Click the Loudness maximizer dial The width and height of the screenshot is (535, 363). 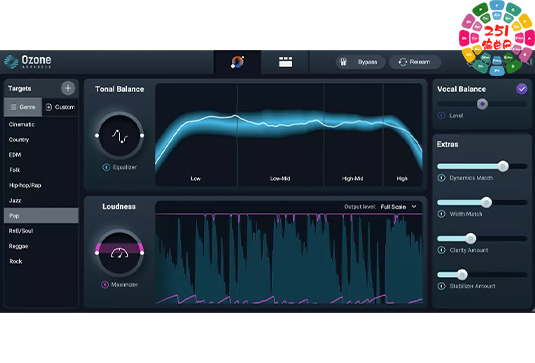click(119, 253)
